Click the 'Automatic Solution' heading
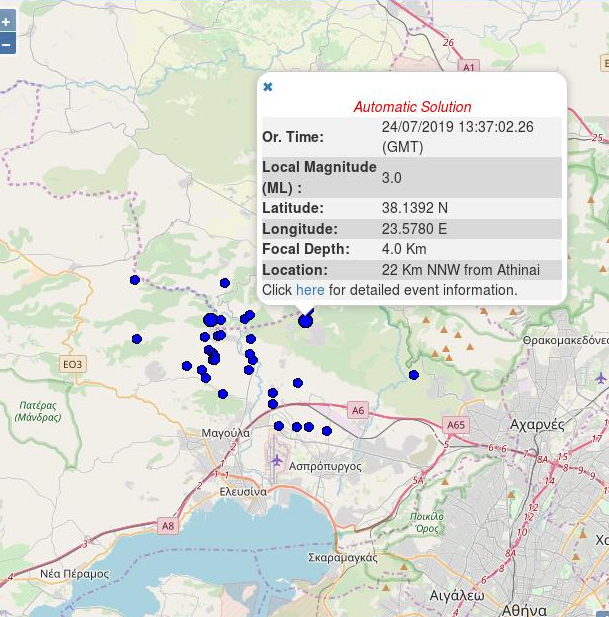 [412, 107]
